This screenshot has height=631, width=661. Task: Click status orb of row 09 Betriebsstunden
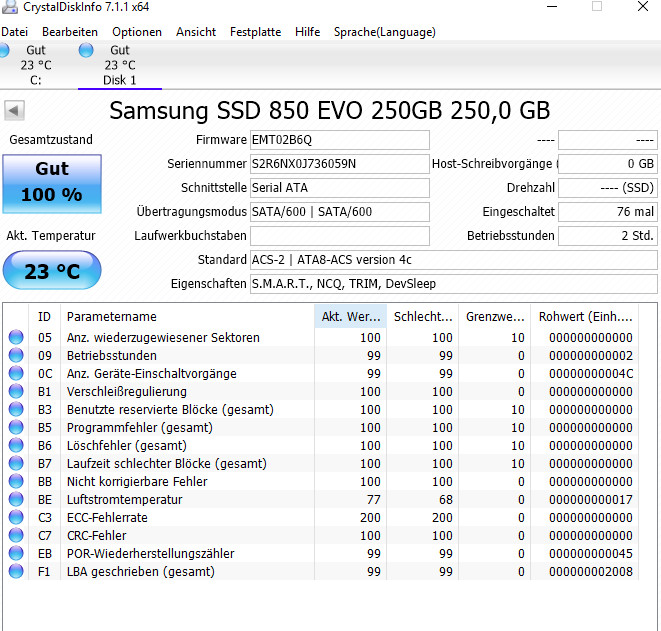point(16,355)
